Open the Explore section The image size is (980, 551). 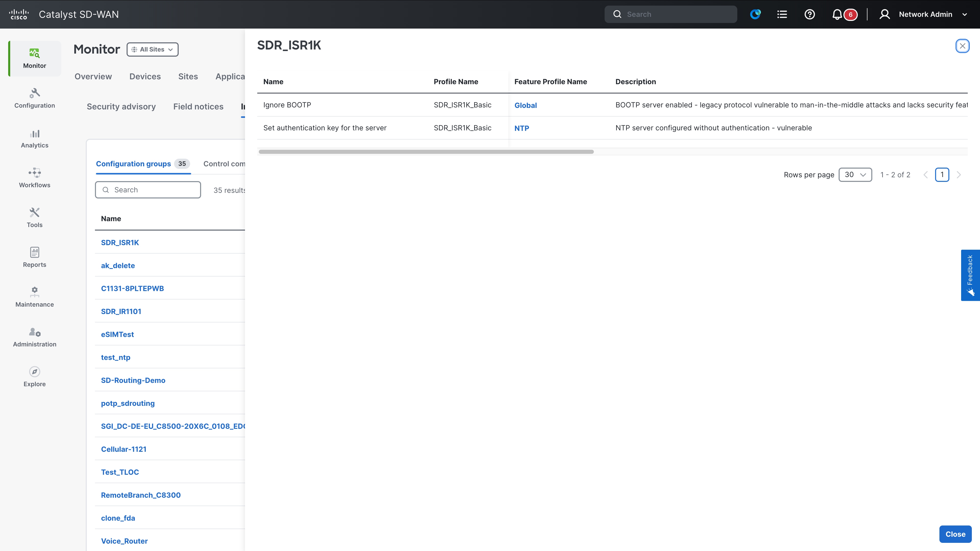34,377
